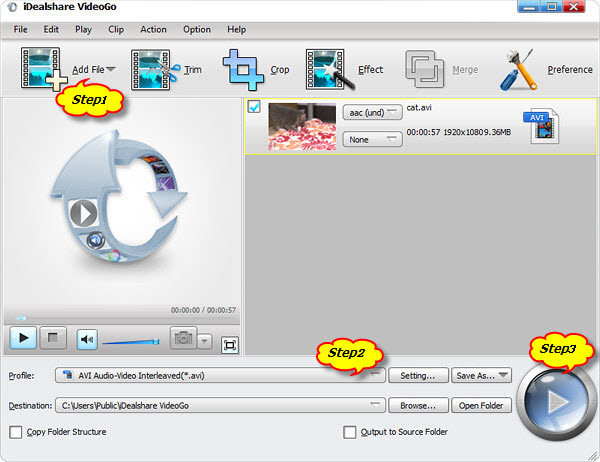Click the preview playback progress bar
This screenshot has height=462, width=600.
(122, 318)
